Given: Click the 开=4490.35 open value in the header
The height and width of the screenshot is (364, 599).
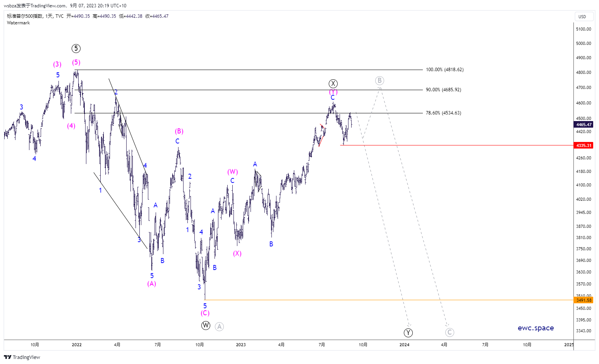Looking at the screenshot, I should (x=78, y=16).
